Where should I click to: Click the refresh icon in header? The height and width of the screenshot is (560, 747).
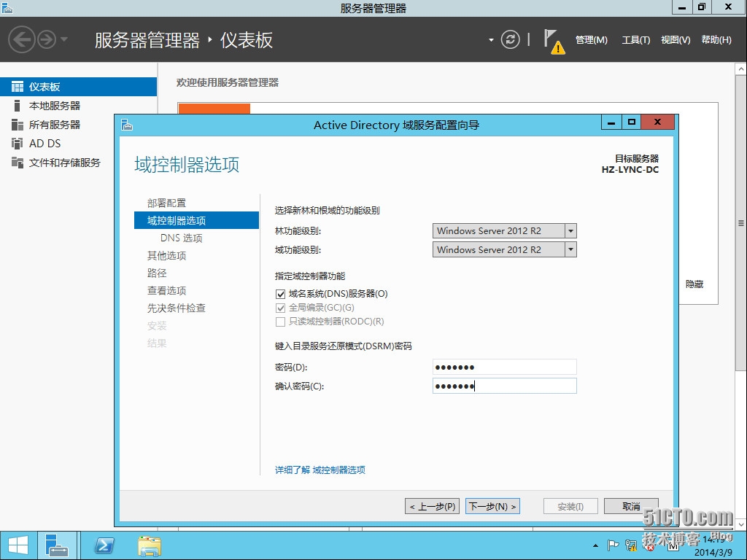(x=510, y=39)
